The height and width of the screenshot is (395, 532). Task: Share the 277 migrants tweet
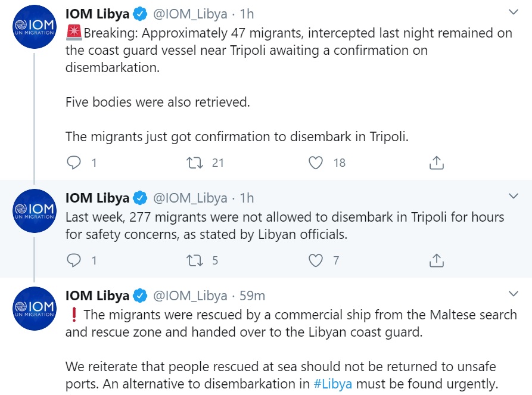[436, 260]
